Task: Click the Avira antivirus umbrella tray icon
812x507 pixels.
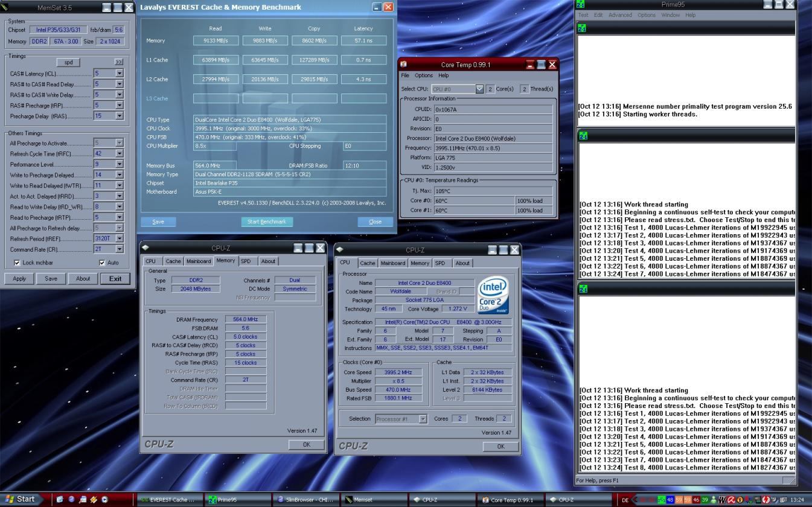Action: (731, 500)
